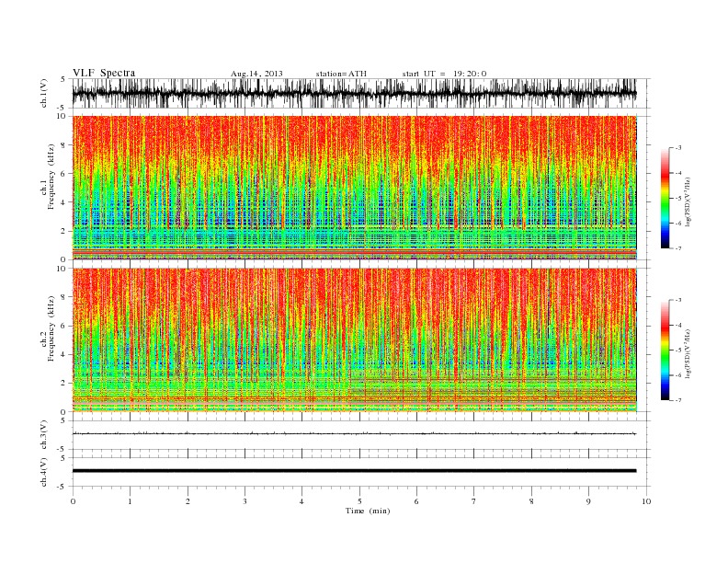
Task: Click the '0' tick on the time axis
Action: click(x=73, y=501)
